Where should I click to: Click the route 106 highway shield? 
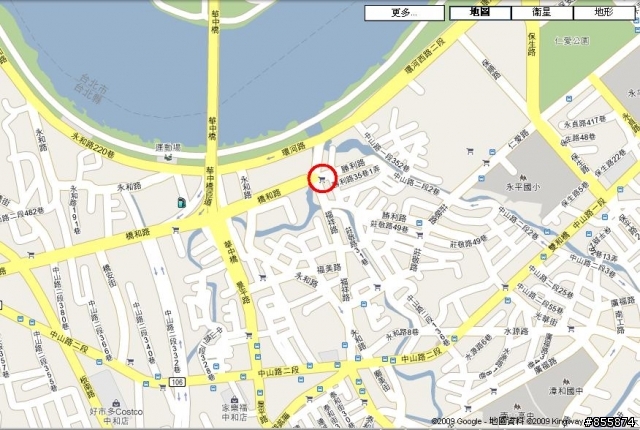(177, 382)
